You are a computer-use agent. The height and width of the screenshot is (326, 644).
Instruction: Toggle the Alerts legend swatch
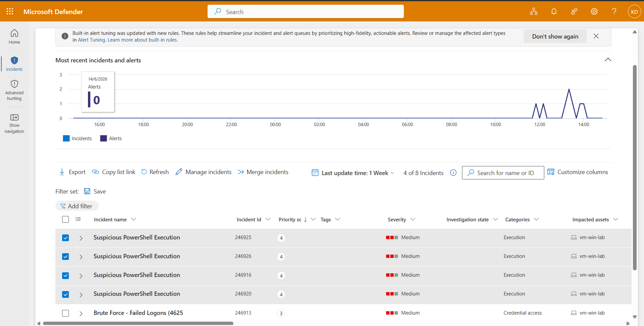[x=103, y=139]
